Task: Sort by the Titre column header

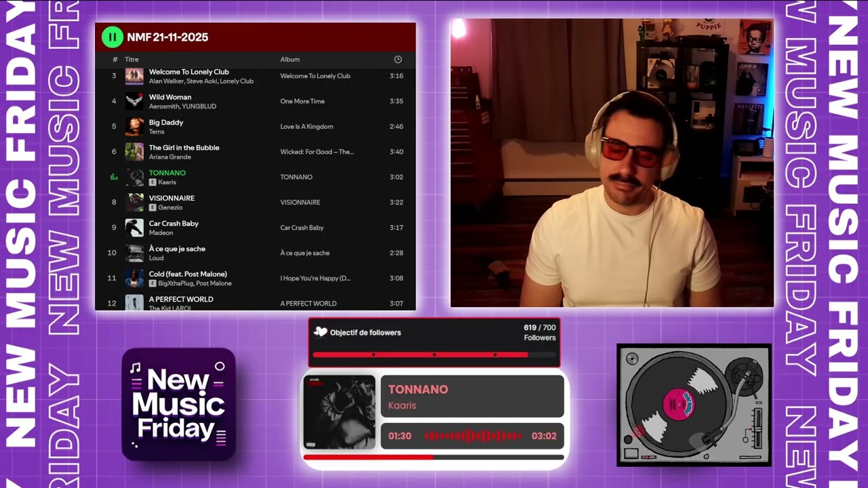Action: coord(132,60)
